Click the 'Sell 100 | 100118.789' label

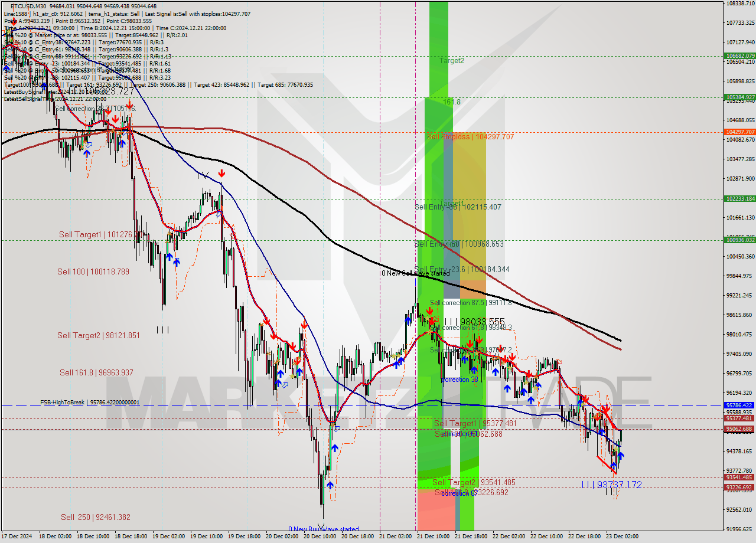(93, 271)
